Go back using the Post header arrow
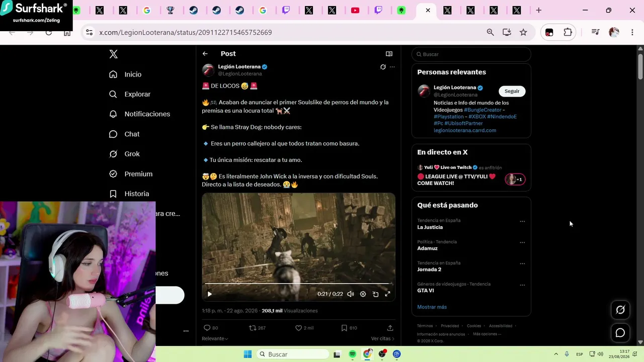 (205, 54)
